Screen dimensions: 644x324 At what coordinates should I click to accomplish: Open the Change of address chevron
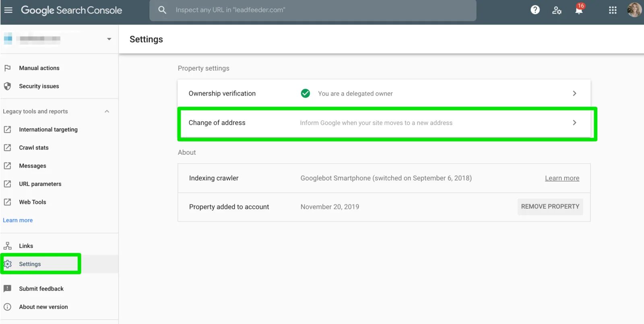point(574,123)
